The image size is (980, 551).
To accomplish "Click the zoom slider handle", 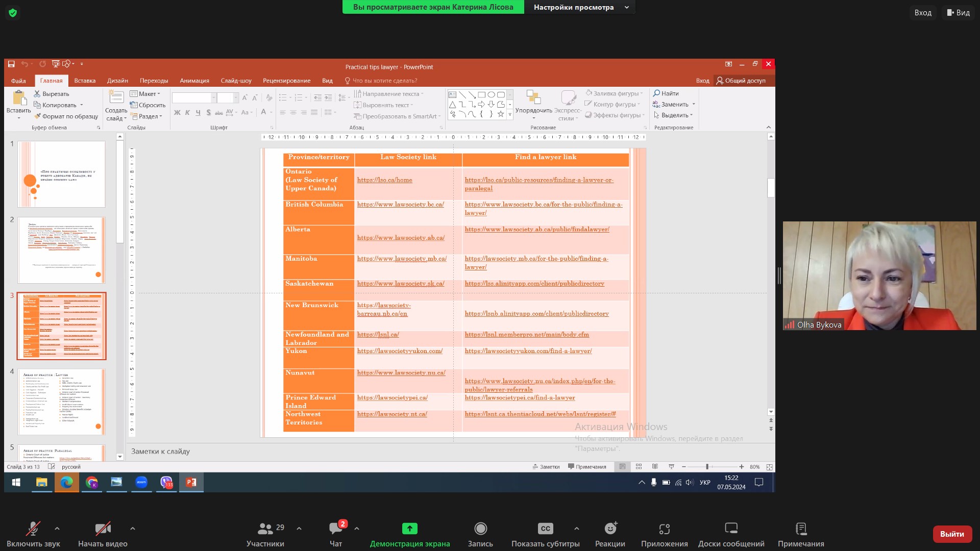I will 707,467.
